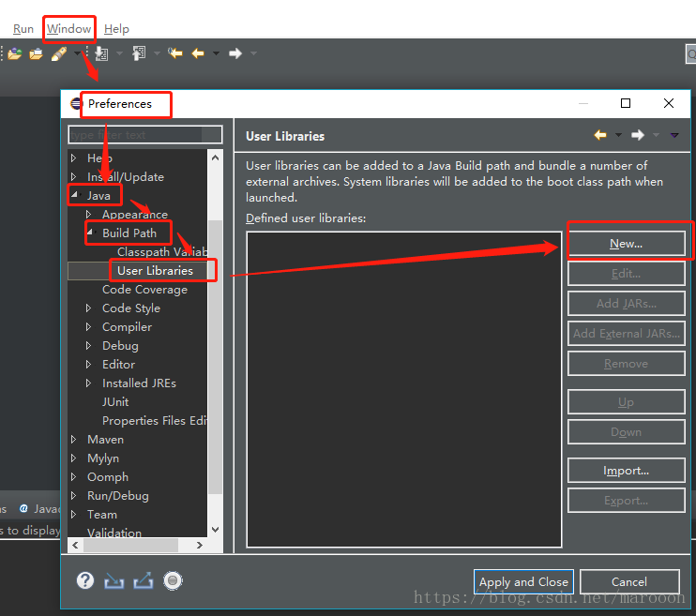This screenshot has height=616, width=696.
Task: Expand the Compiler node
Action: pos(88,326)
